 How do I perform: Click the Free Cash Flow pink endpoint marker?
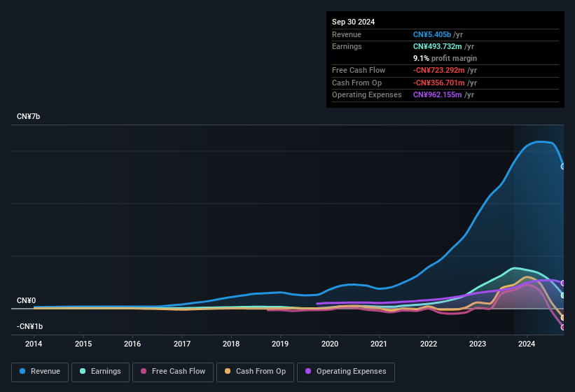point(563,327)
